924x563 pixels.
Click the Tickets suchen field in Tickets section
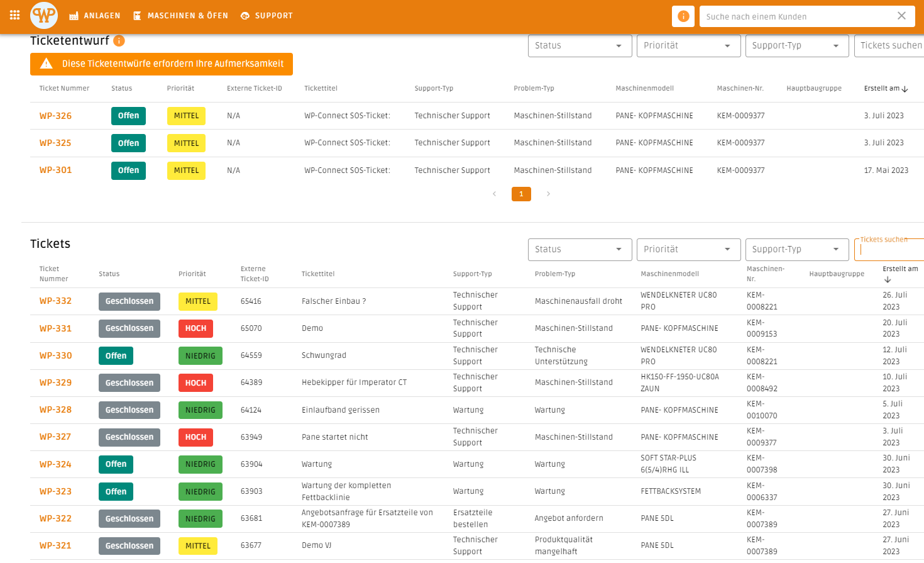point(889,250)
